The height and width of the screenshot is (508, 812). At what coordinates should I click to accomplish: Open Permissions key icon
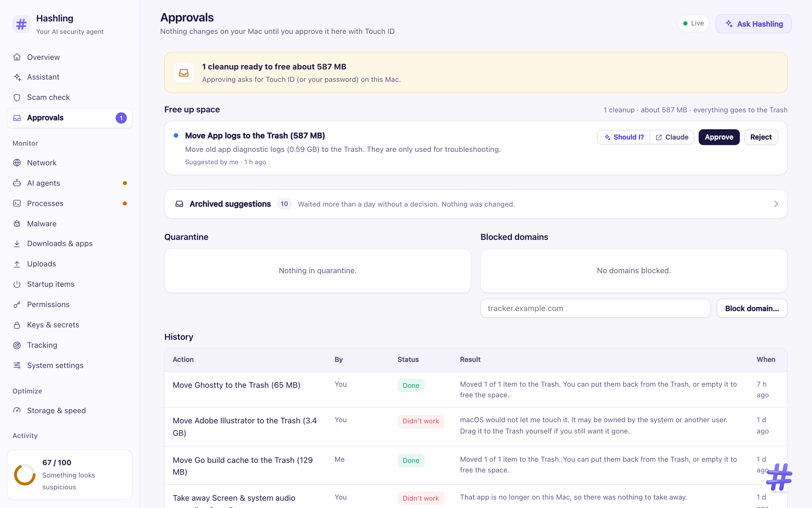(17, 305)
